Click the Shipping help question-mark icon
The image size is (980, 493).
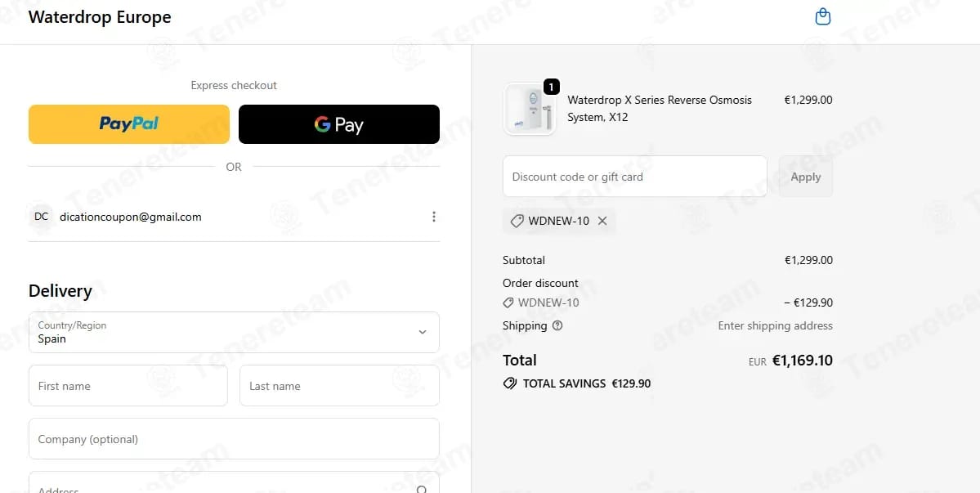click(x=557, y=325)
